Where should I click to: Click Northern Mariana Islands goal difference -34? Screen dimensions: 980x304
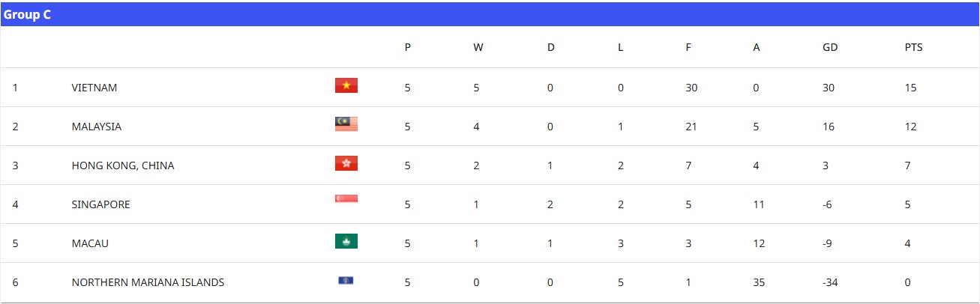click(831, 282)
